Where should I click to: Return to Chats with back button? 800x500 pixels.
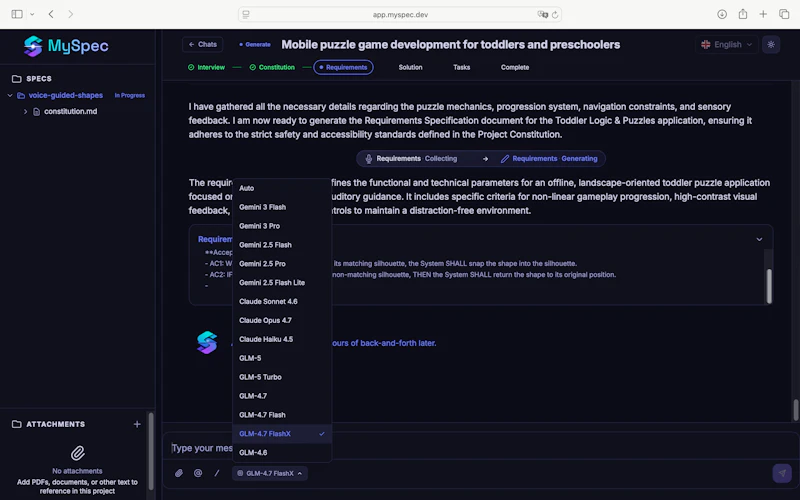pyautogui.click(x=203, y=44)
